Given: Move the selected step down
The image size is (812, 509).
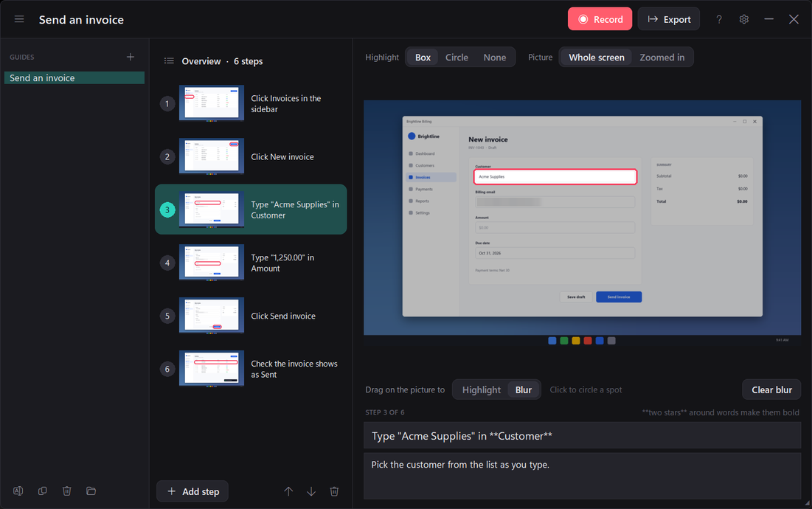Looking at the screenshot, I should [311, 491].
